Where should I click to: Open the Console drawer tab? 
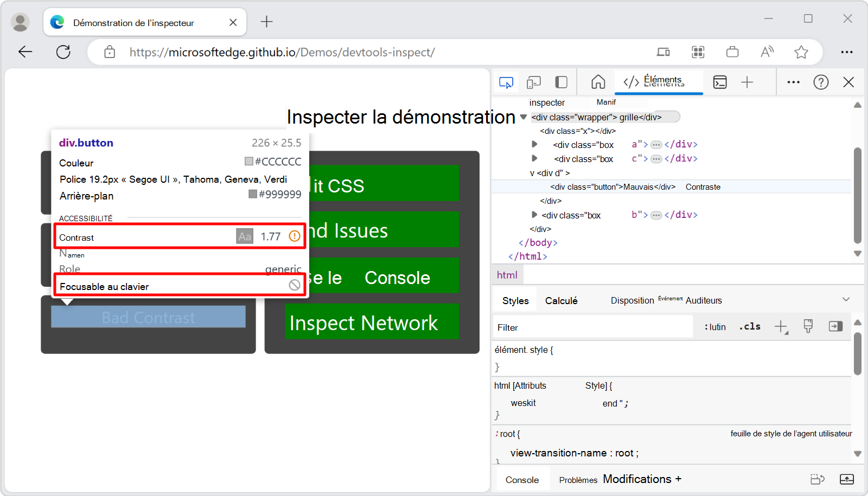[522, 480]
